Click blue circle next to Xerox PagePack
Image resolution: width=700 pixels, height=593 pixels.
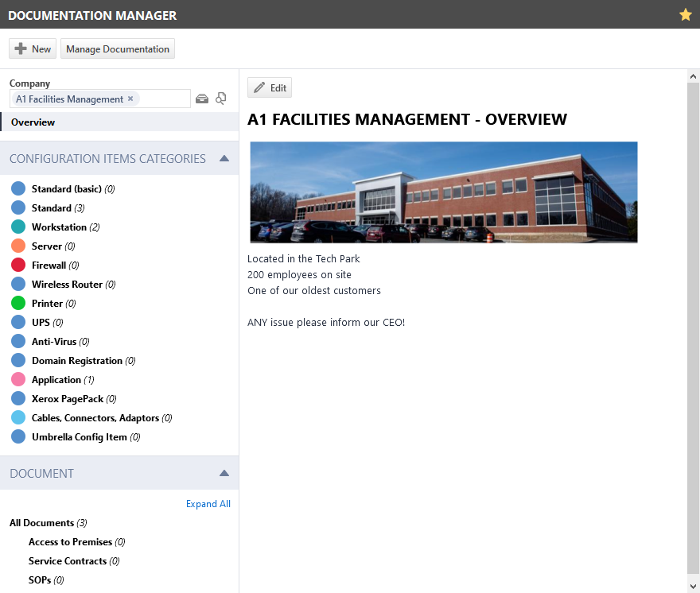pos(18,398)
